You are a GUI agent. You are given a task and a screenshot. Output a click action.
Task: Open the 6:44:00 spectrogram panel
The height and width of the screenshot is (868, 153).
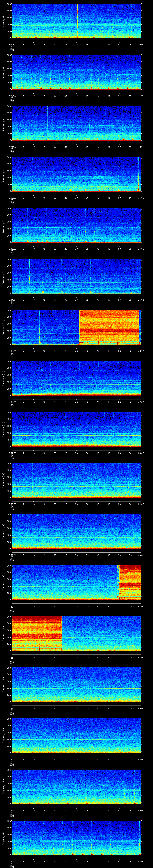tap(76, 786)
